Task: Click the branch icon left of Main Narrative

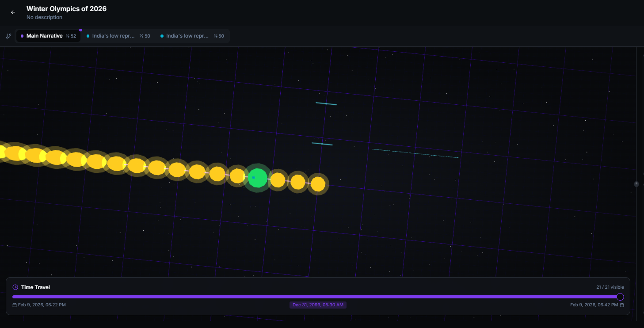Action: click(x=8, y=36)
